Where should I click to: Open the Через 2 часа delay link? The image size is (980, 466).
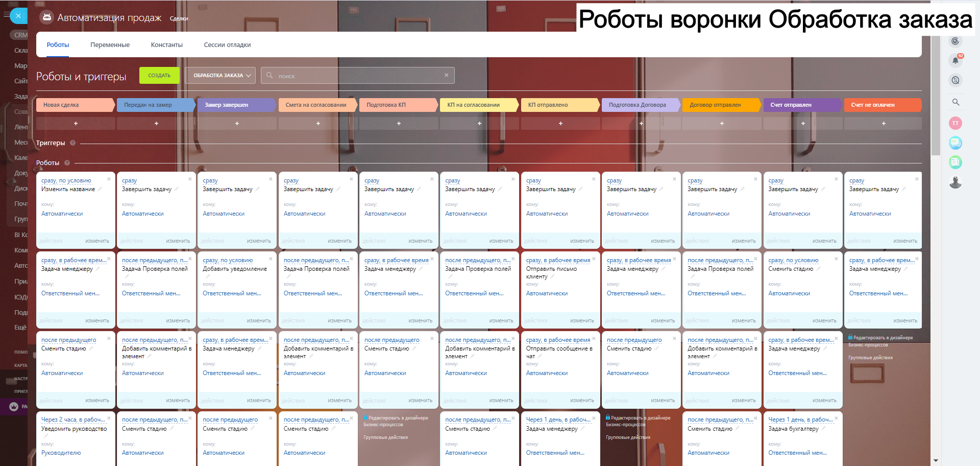[73, 420]
